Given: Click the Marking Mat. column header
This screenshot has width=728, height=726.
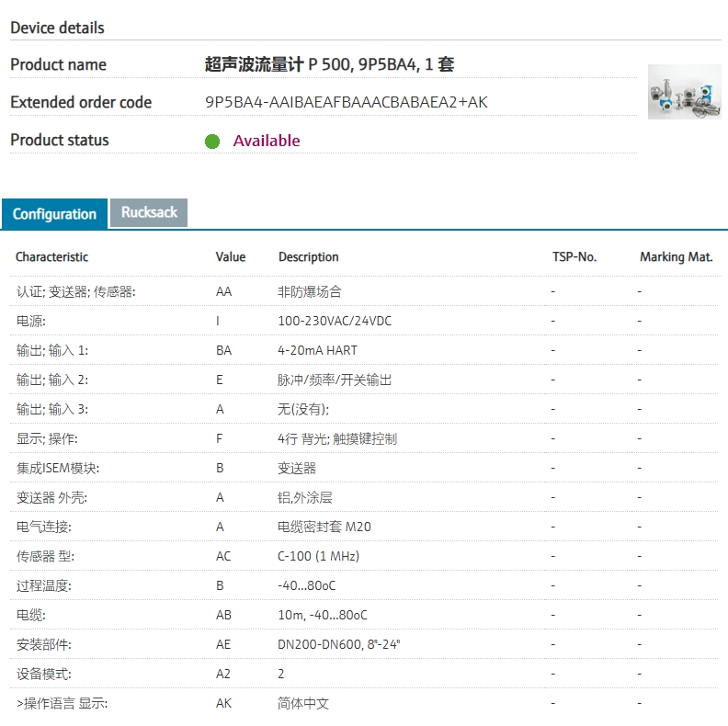Looking at the screenshot, I should coord(676,257).
